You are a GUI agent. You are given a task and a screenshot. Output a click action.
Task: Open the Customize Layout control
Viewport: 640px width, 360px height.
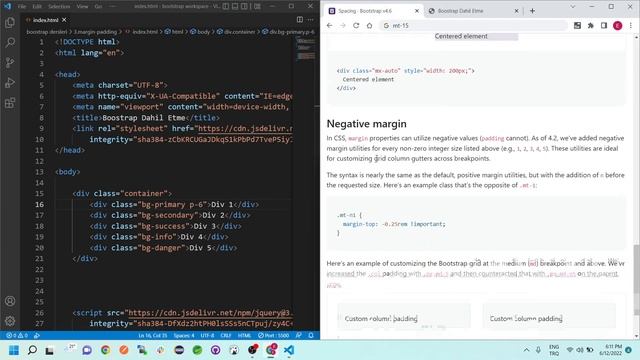257,7
